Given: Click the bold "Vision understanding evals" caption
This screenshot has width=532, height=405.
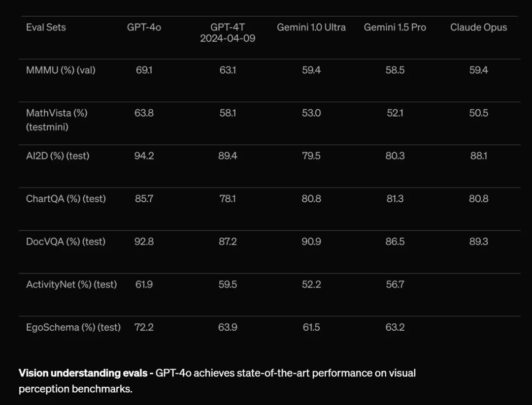Looking at the screenshot, I should pyautogui.click(x=84, y=373).
